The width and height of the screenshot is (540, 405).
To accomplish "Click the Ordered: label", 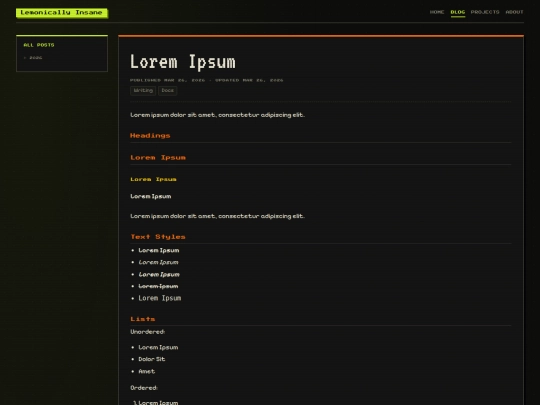I will click(144, 388).
